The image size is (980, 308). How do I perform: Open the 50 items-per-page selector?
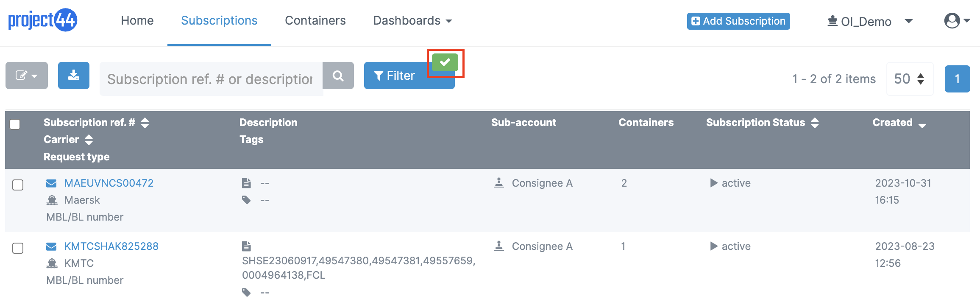pyautogui.click(x=910, y=79)
